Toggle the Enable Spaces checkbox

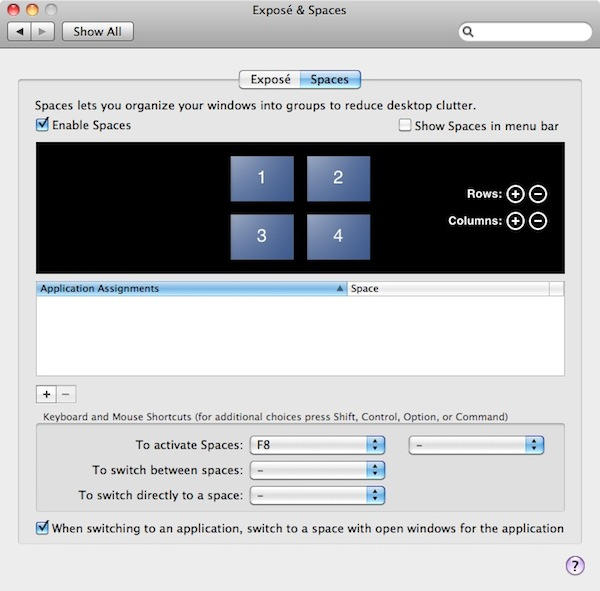[42, 125]
